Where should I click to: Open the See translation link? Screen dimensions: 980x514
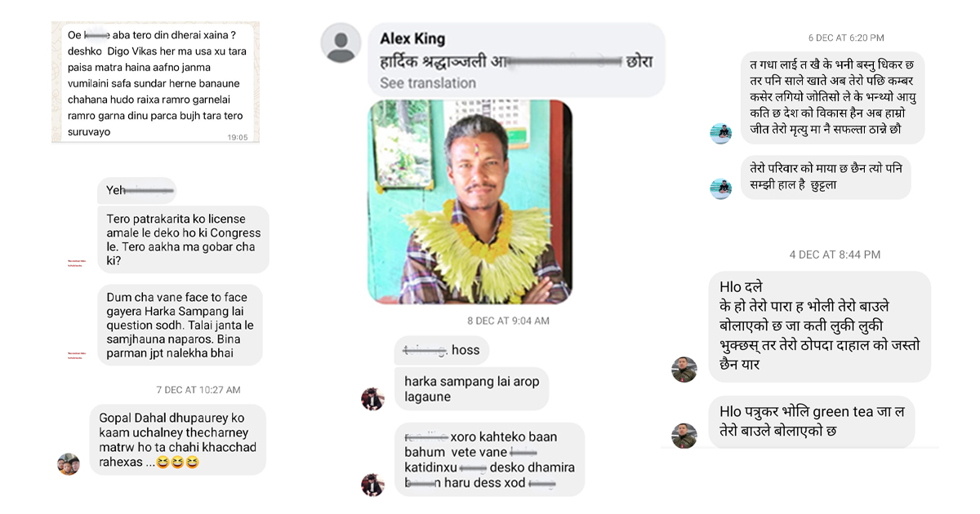[428, 83]
